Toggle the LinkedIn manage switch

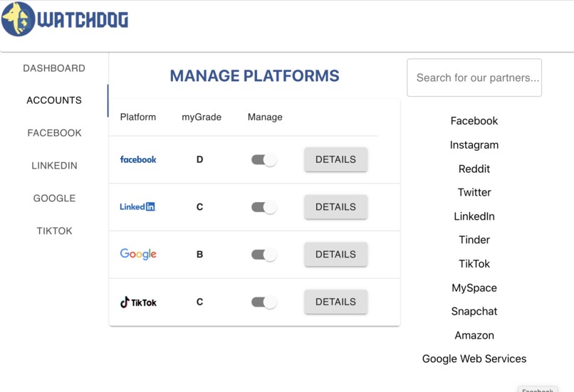pos(264,207)
